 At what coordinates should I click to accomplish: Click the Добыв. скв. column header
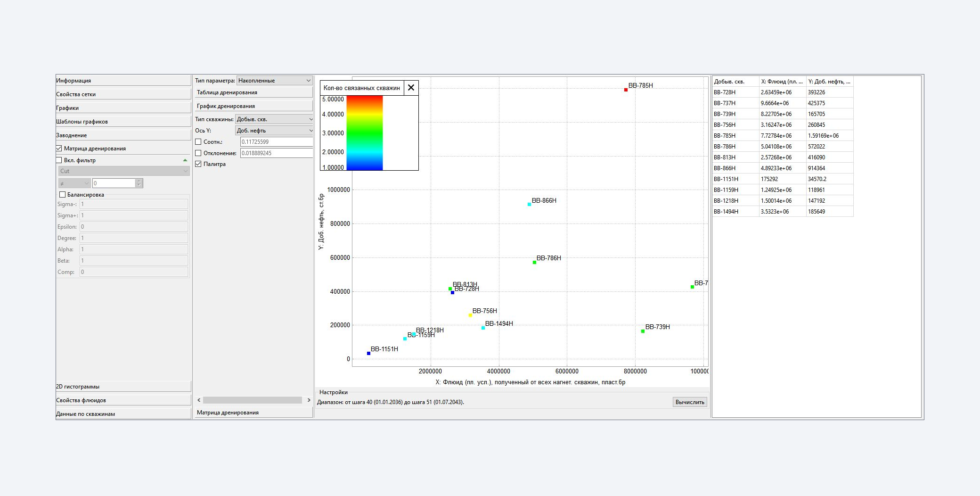point(735,82)
